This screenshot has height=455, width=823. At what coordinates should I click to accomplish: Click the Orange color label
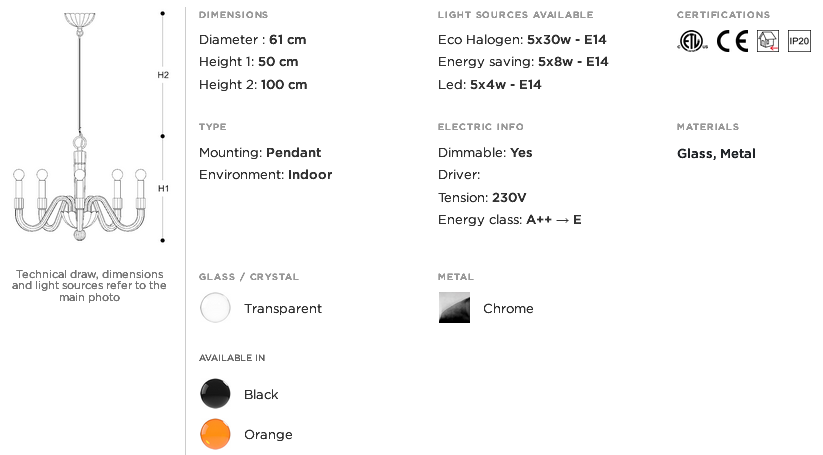tap(268, 435)
